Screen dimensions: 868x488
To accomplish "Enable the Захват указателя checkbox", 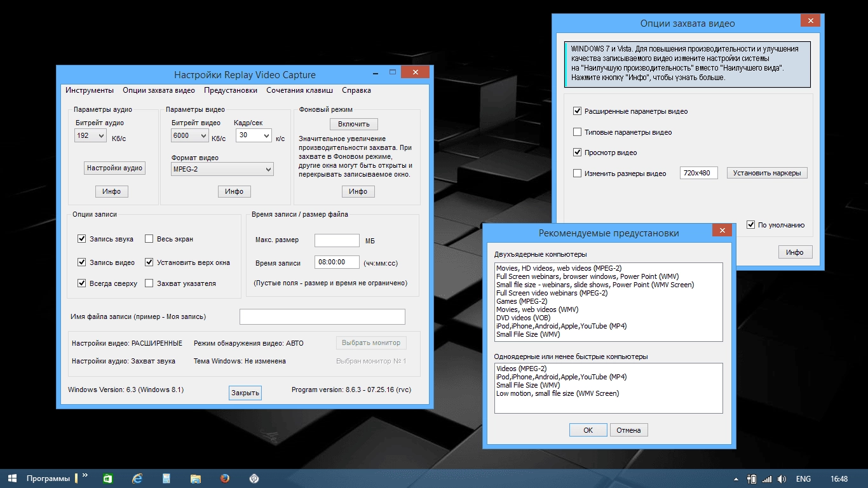I will (x=149, y=283).
